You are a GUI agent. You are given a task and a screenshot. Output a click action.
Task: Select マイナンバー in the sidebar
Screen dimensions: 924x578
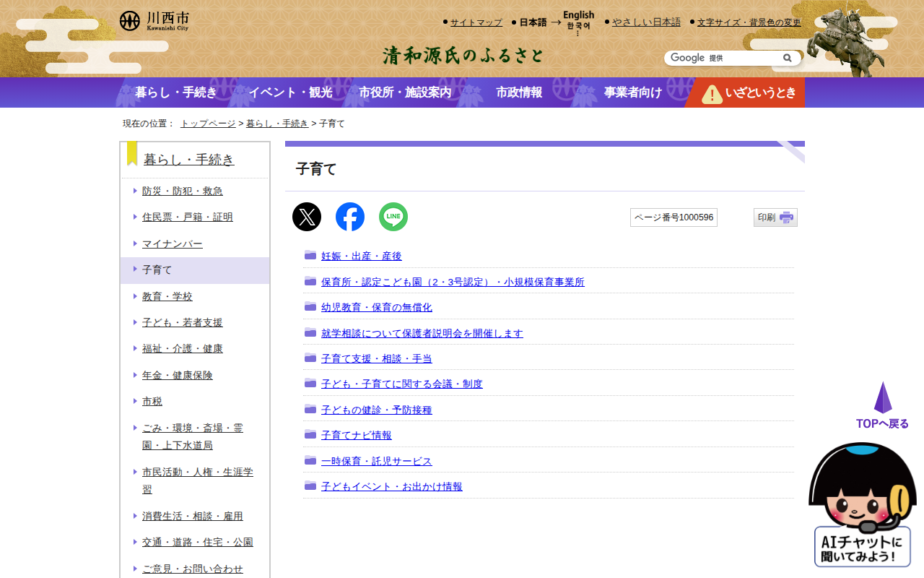(172, 243)
